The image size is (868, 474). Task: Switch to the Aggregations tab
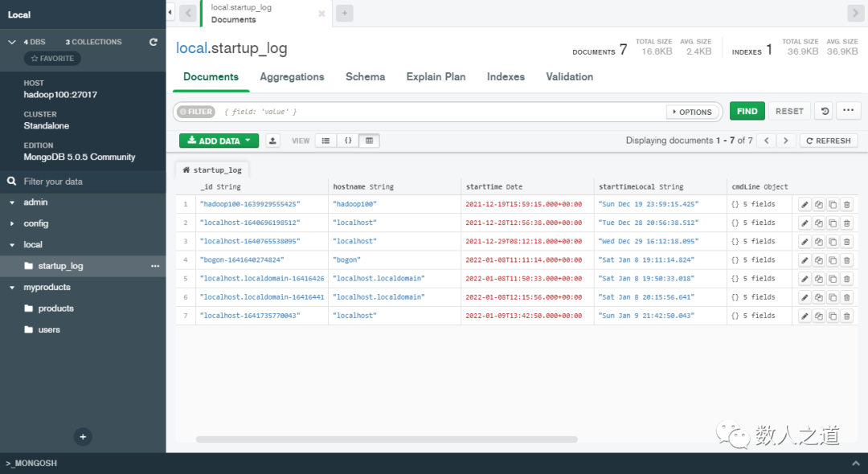tap(292, 76)
